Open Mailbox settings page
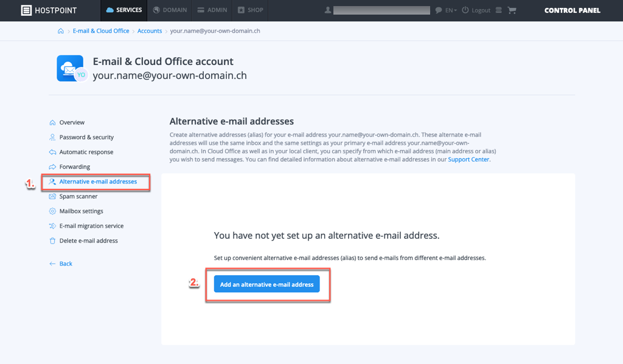This screenshot has width=623, height=364. [82, 211]
